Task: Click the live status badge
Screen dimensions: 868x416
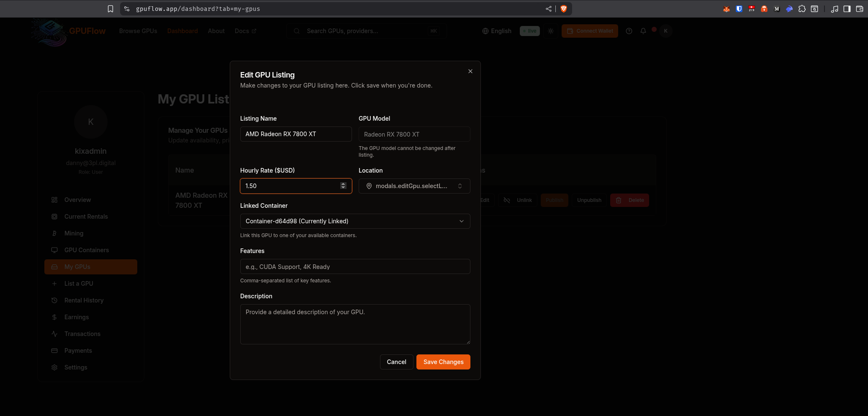Action: (x=530, y=31)
